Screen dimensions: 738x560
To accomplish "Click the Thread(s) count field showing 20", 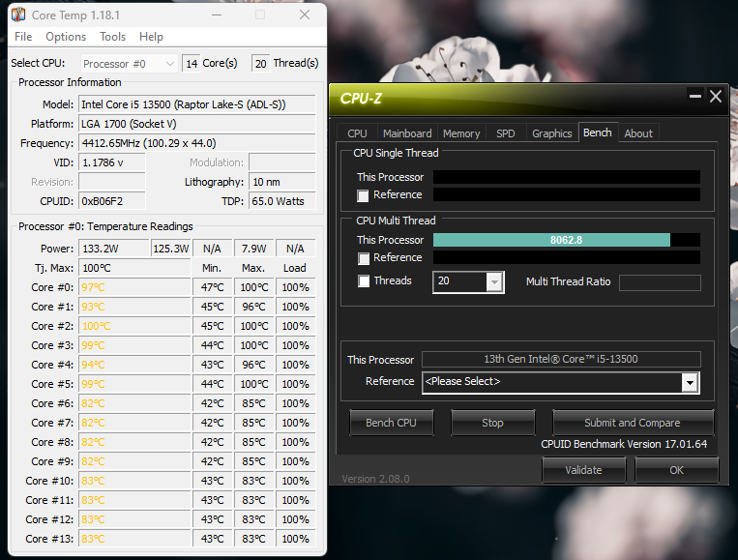I will tap(261, 64).
